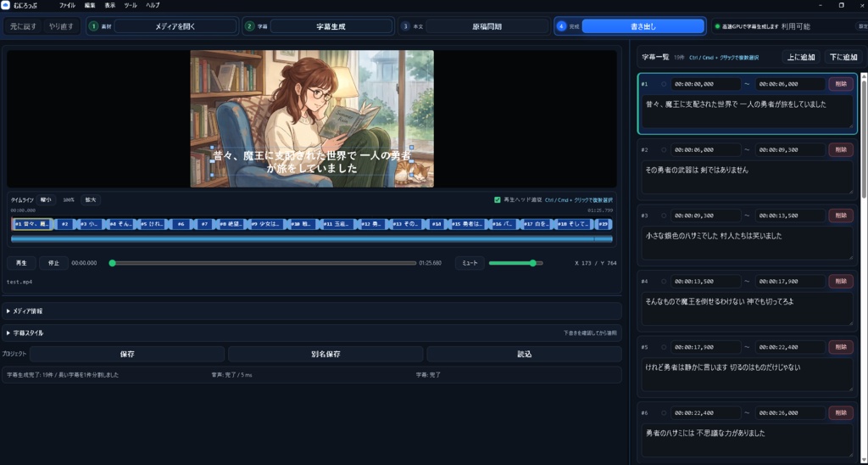
Task: Select the circle toggle on subtitle #4
Action: coord(664,281)
